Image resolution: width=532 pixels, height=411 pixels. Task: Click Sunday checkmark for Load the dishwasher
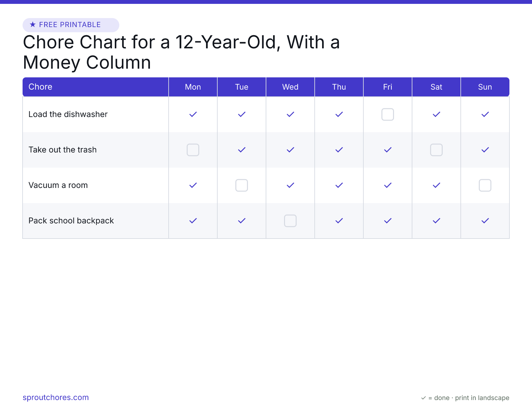pos(485,114)
